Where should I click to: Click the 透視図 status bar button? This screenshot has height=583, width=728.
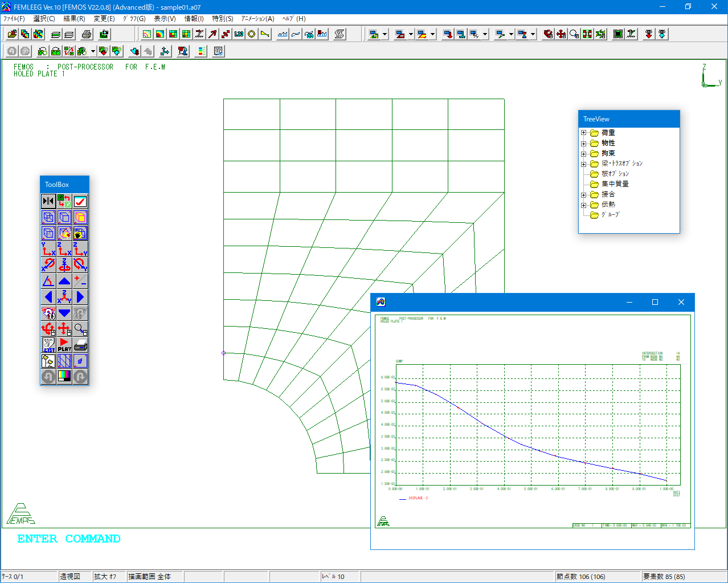75,577
